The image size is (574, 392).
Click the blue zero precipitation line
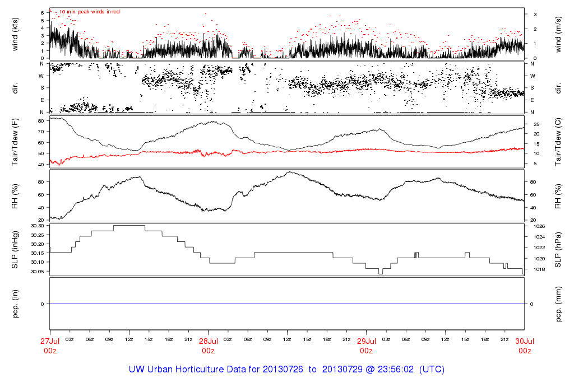click(287, 304)
